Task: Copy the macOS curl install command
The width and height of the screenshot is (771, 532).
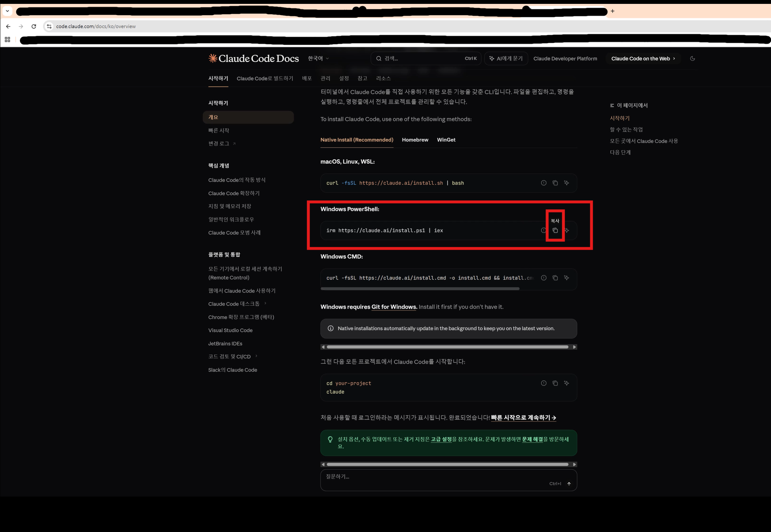Action: click(555, 183)
